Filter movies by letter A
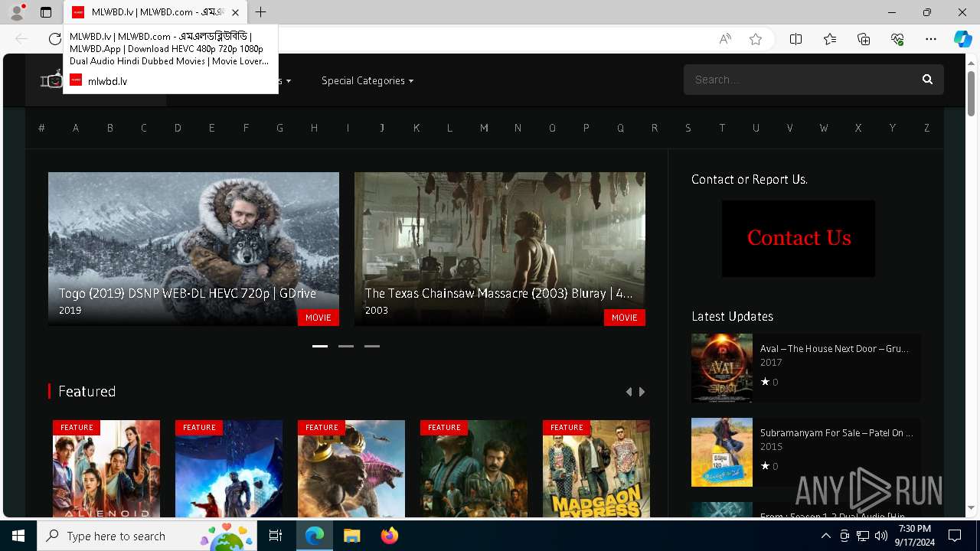The width and height of the screenshot is (980, 551). [76, 128]
